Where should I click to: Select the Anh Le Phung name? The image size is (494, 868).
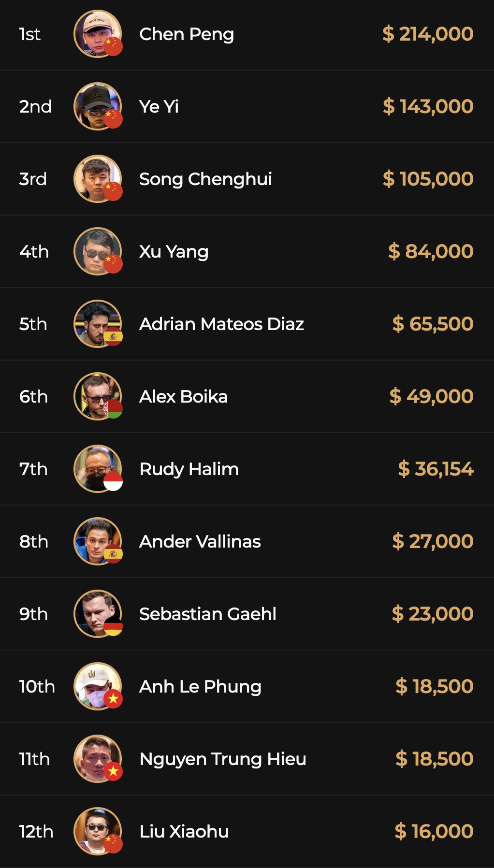click(x=200, y=687)
